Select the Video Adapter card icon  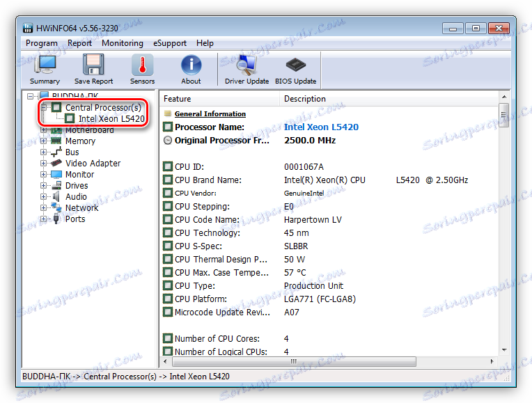click(x=56, y=163)
